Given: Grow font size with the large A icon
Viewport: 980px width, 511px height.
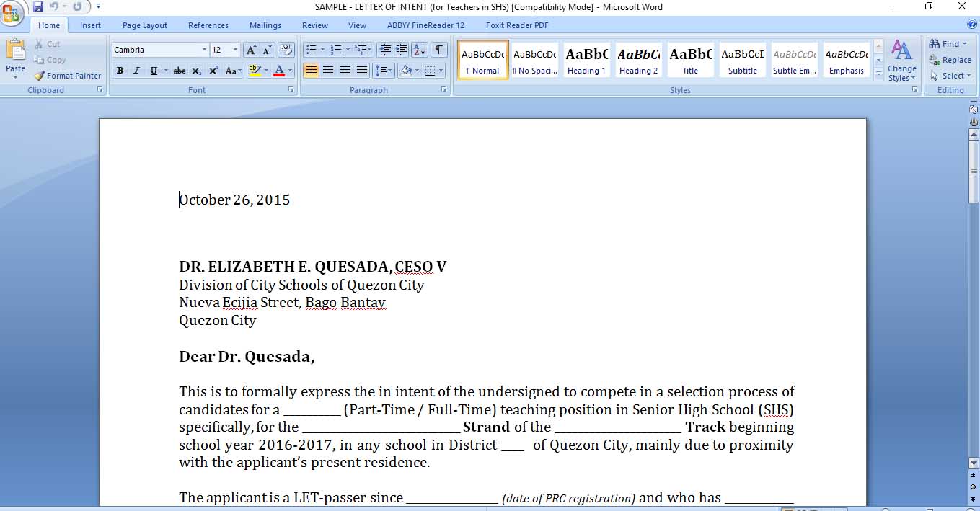Looking at the screenshot, I should click(250, 50).
